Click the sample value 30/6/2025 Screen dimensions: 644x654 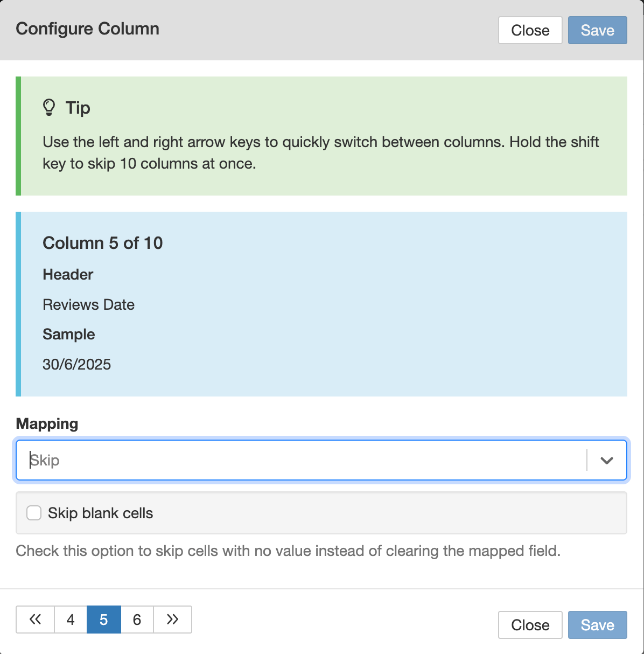(x=76, y=364)
